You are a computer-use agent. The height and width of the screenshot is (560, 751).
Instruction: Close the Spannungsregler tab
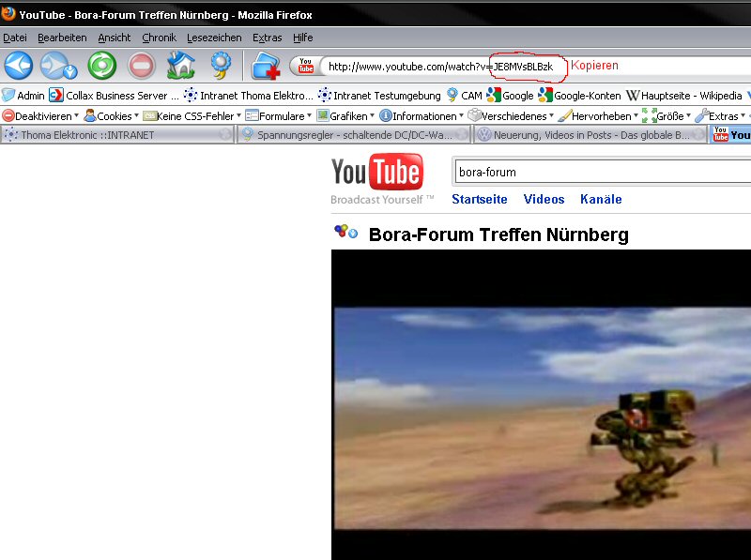pyautogui.click(x=461, y=135)
